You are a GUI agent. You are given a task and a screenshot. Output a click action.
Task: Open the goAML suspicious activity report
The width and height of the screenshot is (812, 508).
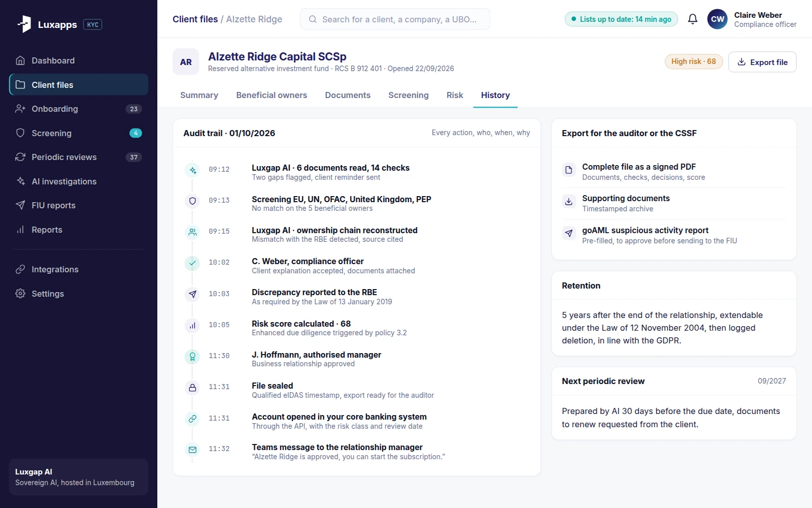coord(674,235)
